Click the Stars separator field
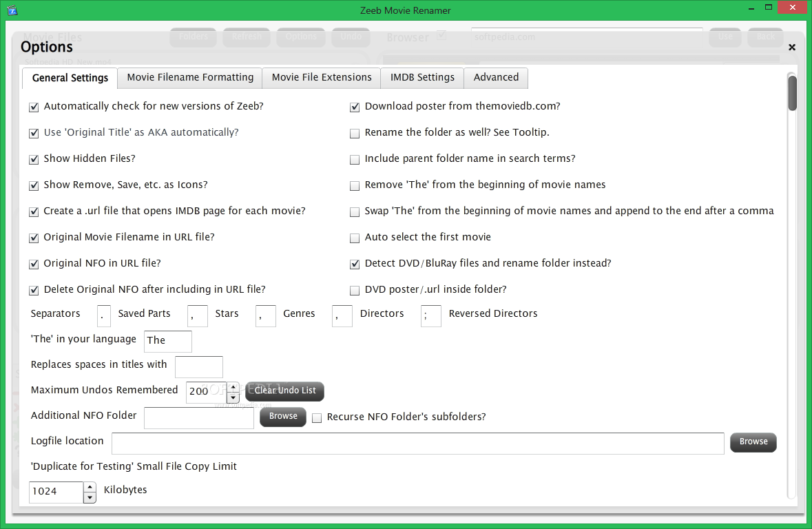 (x=197, y=316)
